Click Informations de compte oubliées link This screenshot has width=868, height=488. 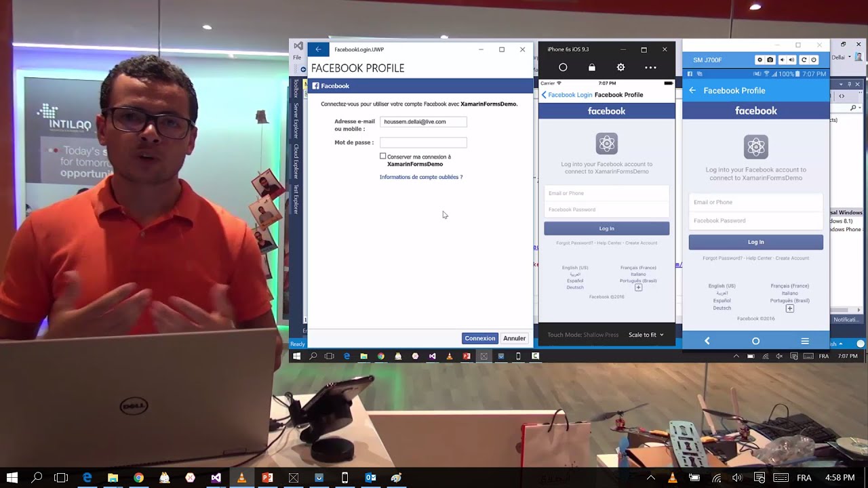click(421, 177)
